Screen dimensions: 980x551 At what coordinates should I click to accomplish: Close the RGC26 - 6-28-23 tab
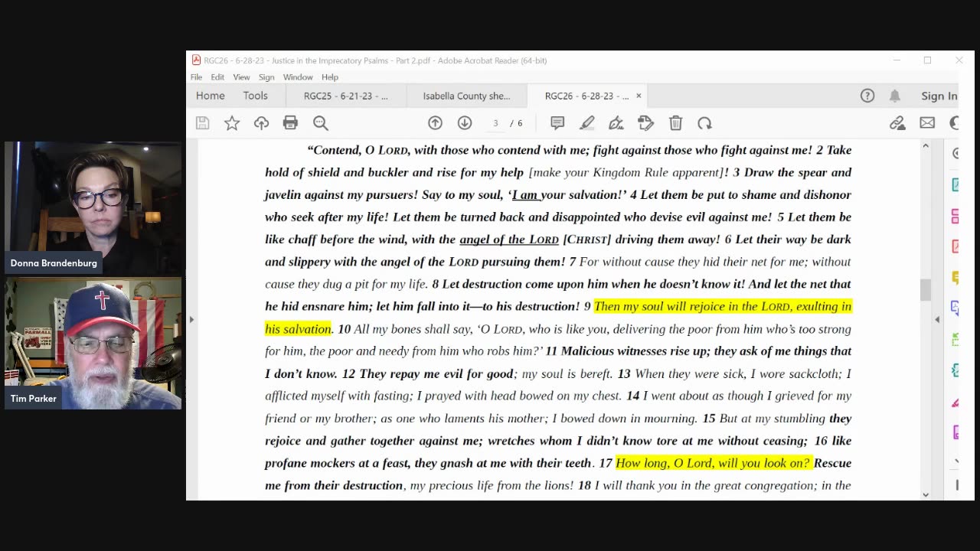639,96
